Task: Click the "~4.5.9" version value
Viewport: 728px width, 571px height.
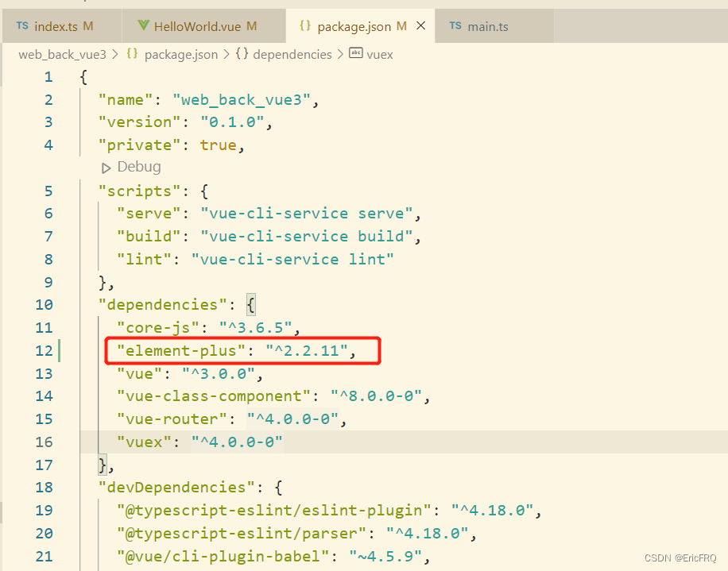Action: 385,556
